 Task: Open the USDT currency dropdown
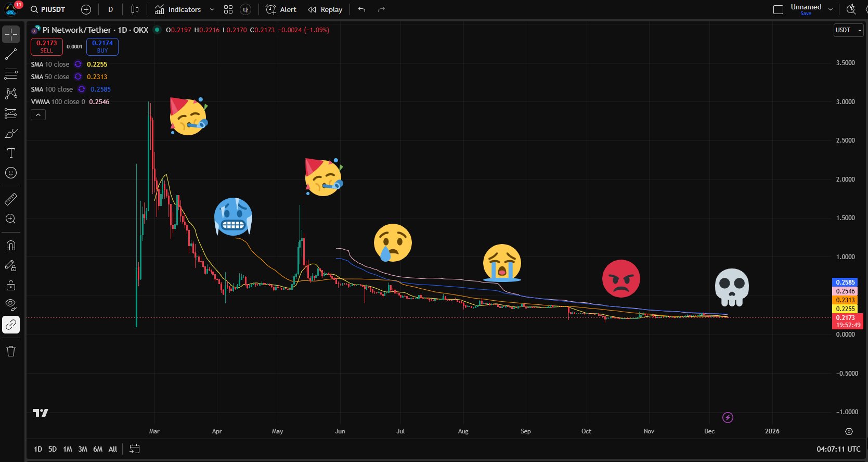tap(849, 30)
